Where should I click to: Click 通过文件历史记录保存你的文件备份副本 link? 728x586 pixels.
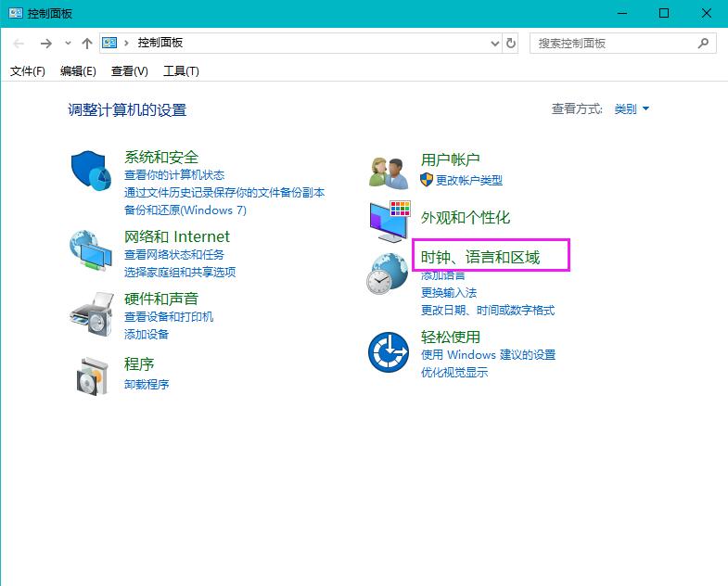[x=224, y=193]
